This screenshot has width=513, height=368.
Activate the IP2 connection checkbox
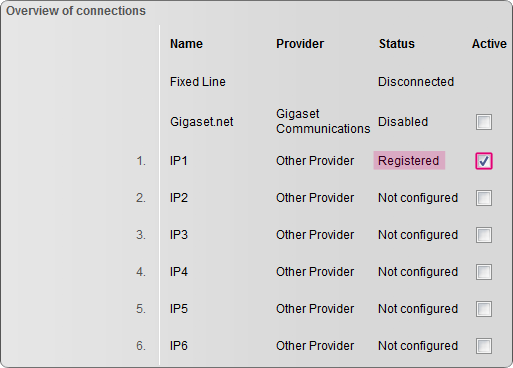point(484,198)
